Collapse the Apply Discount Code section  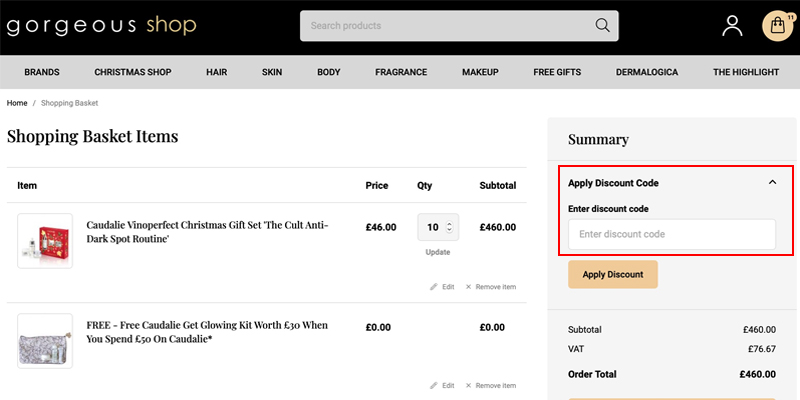coord(772,182)
